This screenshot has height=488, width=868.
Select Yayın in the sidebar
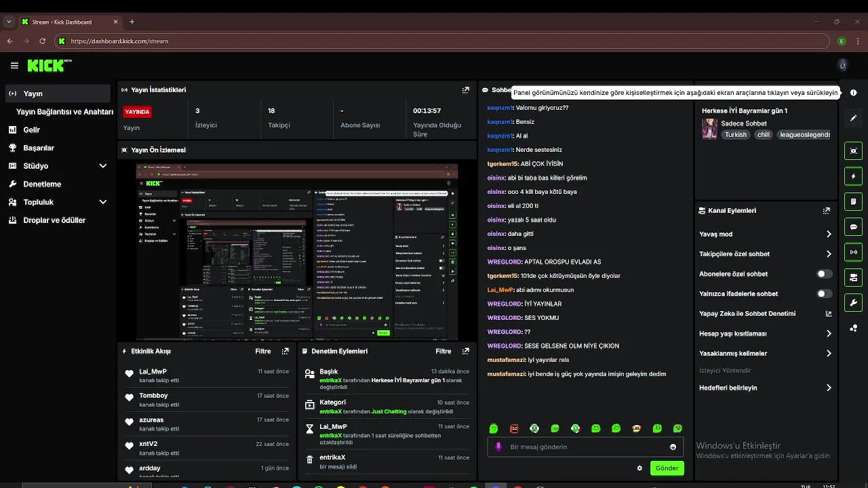(58, 94)
